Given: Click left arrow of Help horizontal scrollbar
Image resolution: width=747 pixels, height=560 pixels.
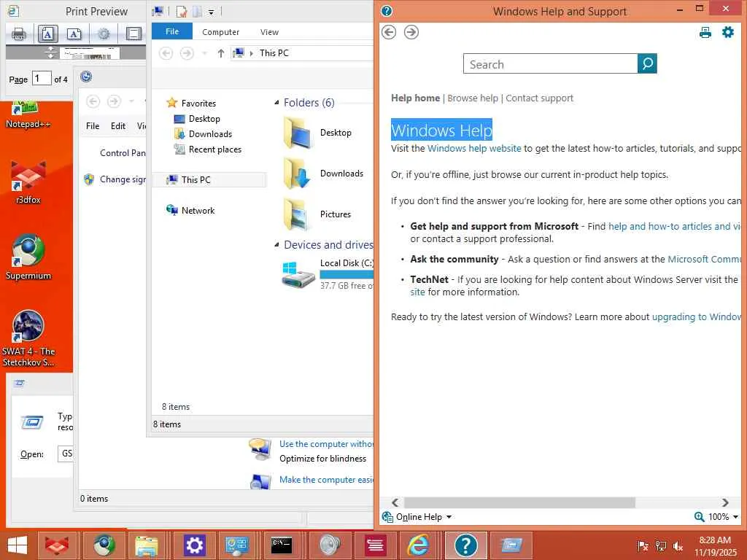Looking at the screenshot, I should tap(395, 502).
